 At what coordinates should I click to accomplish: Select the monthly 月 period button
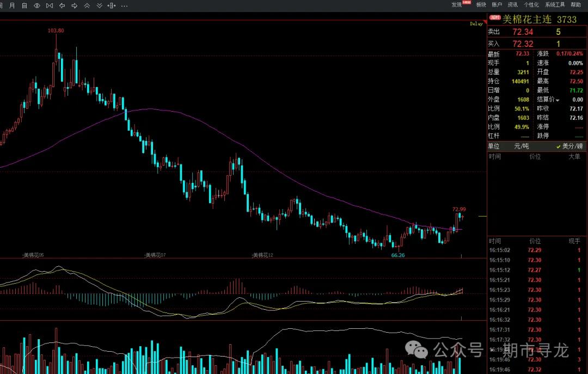[x=12, y=5]
